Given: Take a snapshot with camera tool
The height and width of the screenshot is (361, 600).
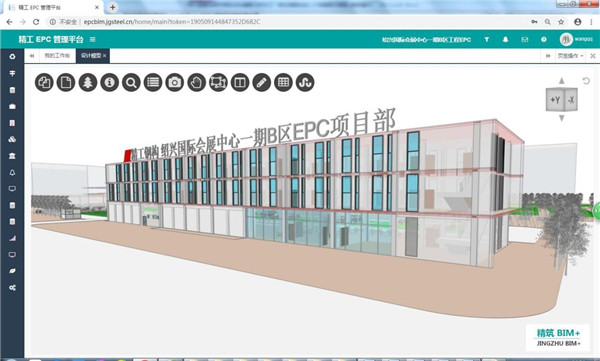Looking at the screenshot, I should coord(175,82).
